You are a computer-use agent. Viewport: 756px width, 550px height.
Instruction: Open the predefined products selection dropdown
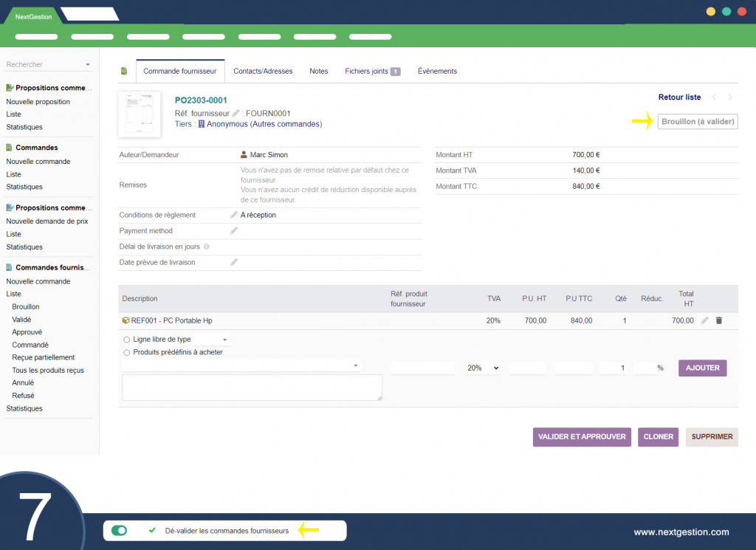(241, 365)
